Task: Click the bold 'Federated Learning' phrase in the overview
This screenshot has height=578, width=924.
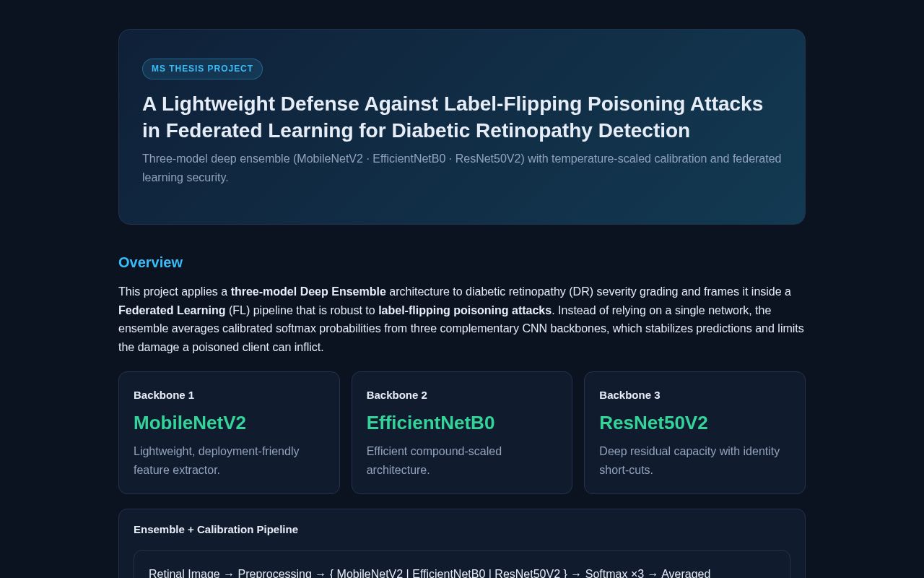Action: [x=172, y=310]
